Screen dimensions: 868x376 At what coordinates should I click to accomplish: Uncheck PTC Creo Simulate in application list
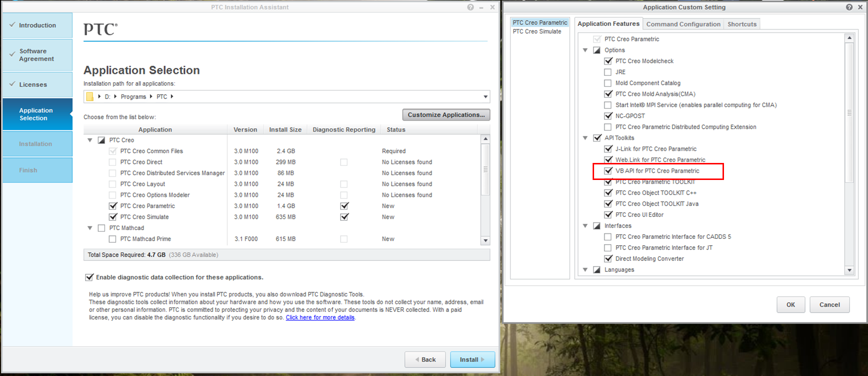point(113,217)
